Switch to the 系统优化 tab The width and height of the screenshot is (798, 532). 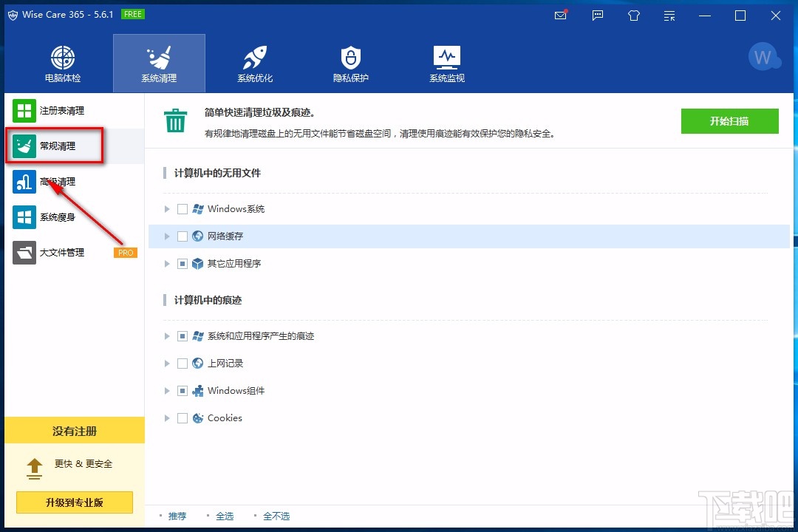point(254,64)
